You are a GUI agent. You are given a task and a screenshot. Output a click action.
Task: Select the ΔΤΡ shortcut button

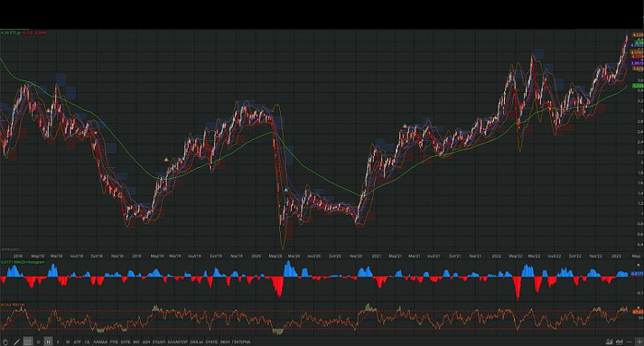77,342
